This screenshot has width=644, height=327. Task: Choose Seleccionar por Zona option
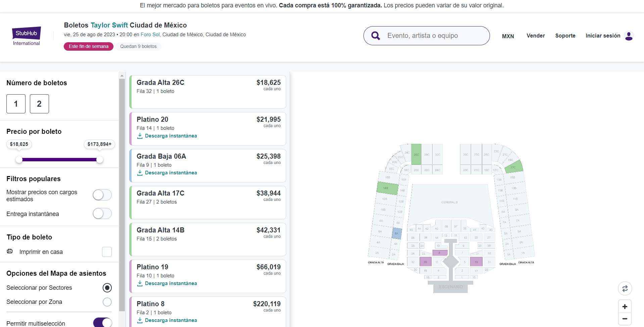(107, 302)
